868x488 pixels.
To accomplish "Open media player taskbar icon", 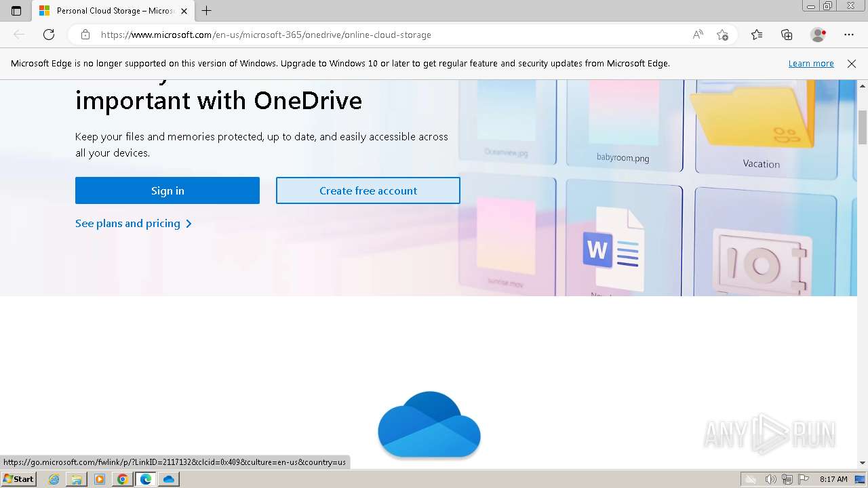I will point(100,479).
